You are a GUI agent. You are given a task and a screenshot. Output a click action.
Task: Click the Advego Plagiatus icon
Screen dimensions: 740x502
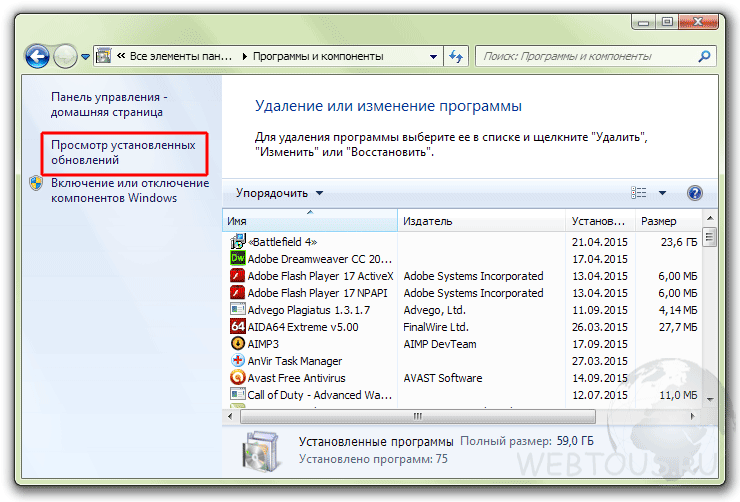[x=237, y=309]
